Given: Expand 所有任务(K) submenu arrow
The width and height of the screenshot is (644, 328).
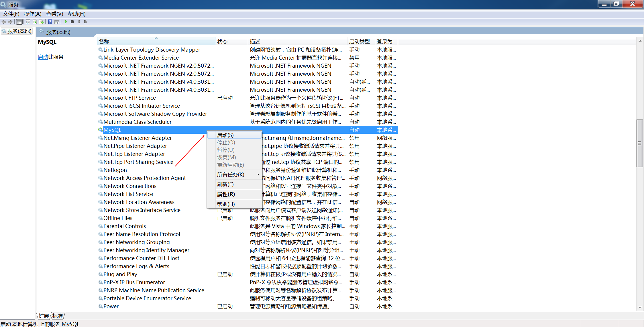Looking at the screenshot, I should click(x=258, y=174).
